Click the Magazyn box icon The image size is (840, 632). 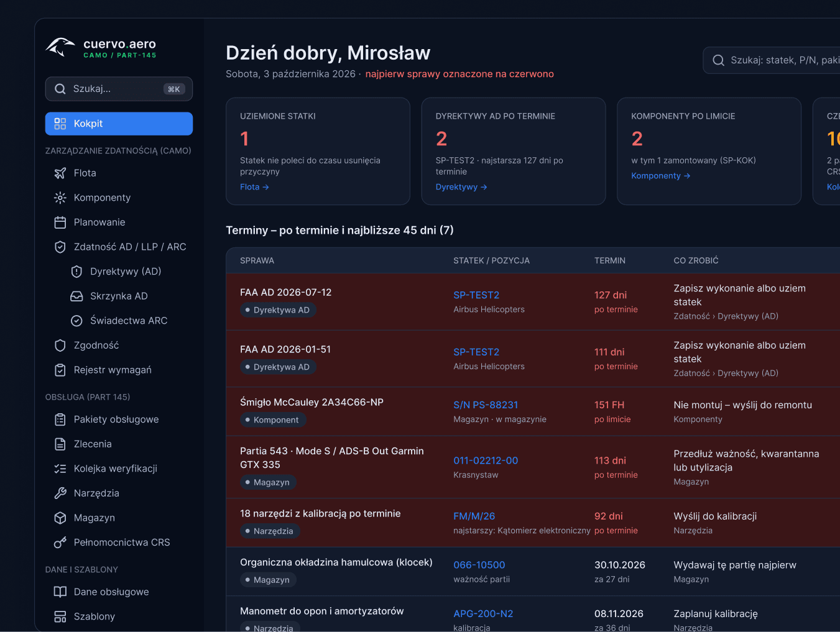click(x=60, y=518)
